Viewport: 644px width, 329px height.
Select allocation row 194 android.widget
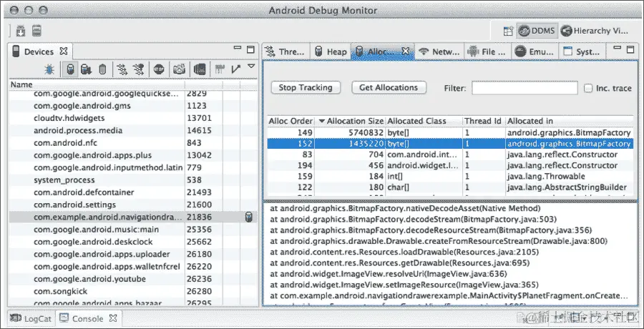coord(450,165)
